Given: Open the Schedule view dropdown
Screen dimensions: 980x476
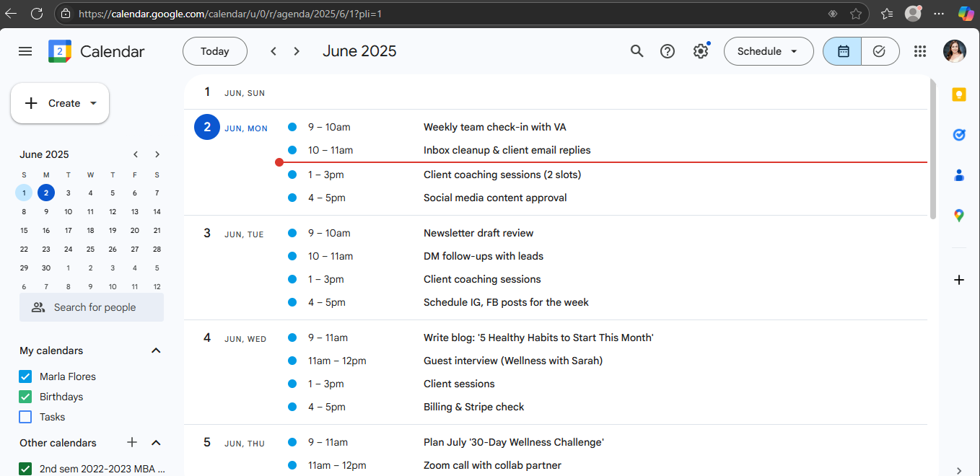Looking at the screenshot, I should click(768, 51).
